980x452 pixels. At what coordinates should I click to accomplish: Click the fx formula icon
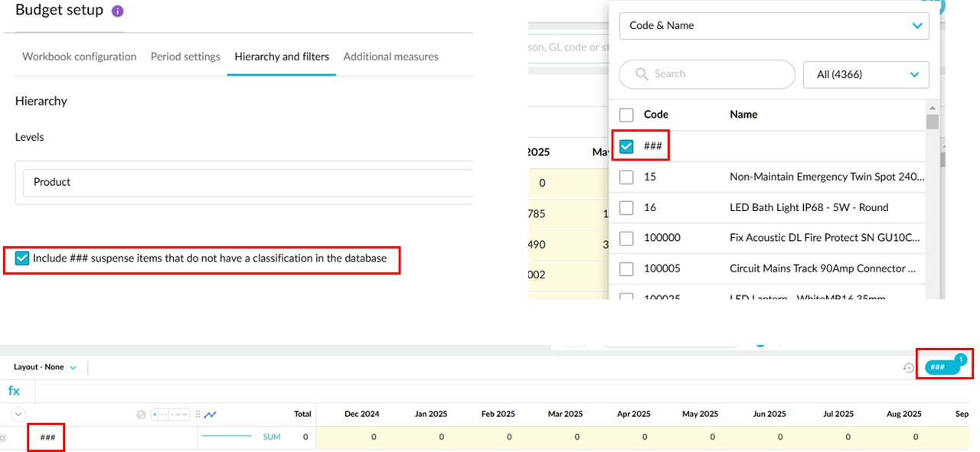coord(14,391)
